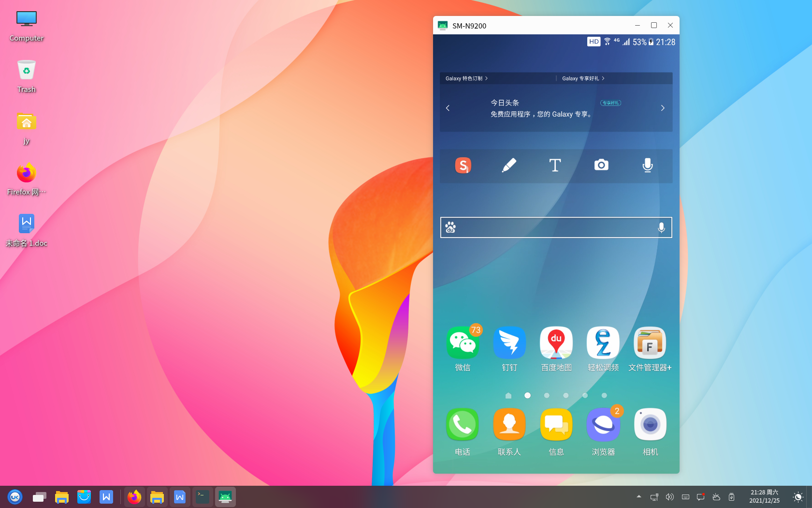Open the 今日头条 headline text
The height and width of the screenshot is (508, 812).
pyautogui.click(x=505, y=103)
